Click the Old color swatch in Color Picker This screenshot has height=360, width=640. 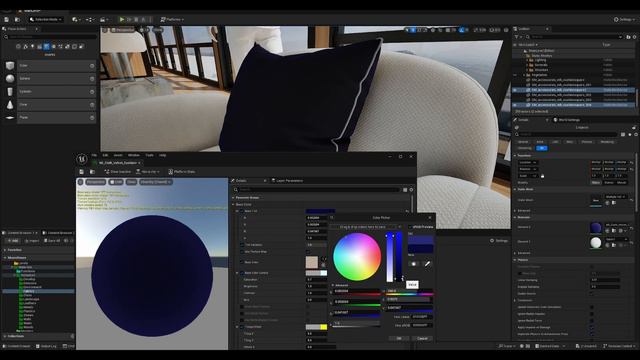click(x=420, y=240)
